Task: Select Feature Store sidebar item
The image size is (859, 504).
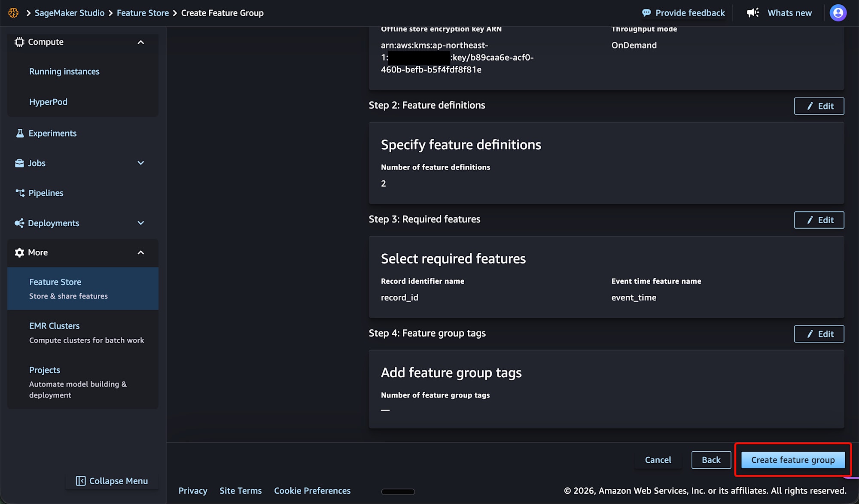Action: (x=83, y=288)
